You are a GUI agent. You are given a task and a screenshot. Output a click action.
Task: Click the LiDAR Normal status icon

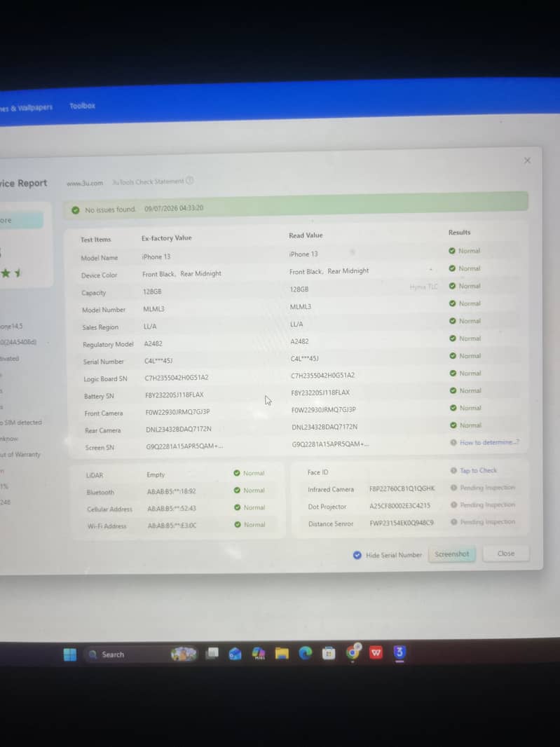pyautogui.click(x=237, y=473)
